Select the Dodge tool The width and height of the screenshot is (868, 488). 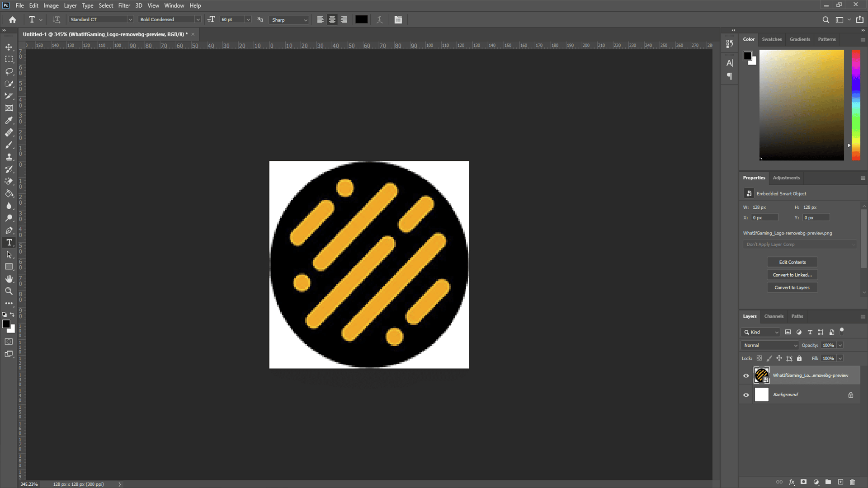tap(9, 218)
